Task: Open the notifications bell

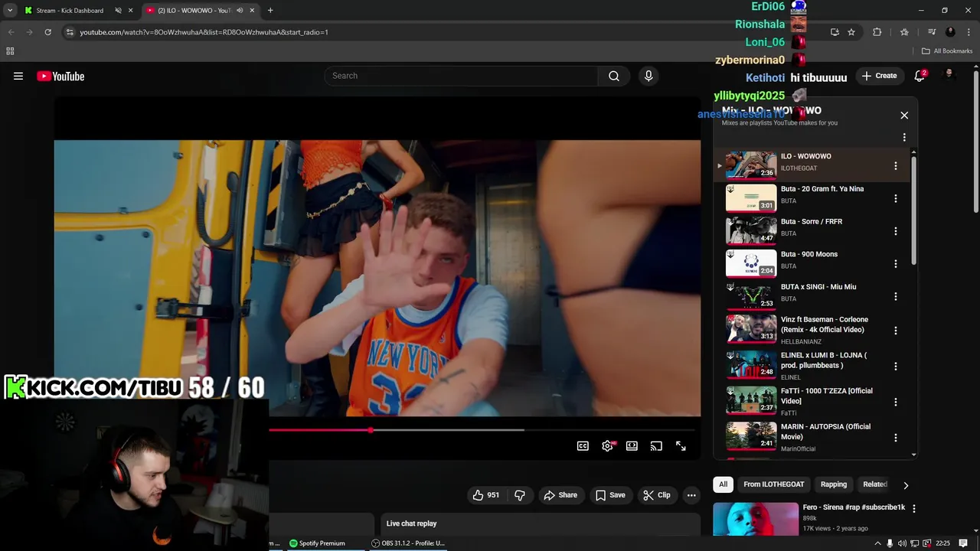Action: [920, 76]
